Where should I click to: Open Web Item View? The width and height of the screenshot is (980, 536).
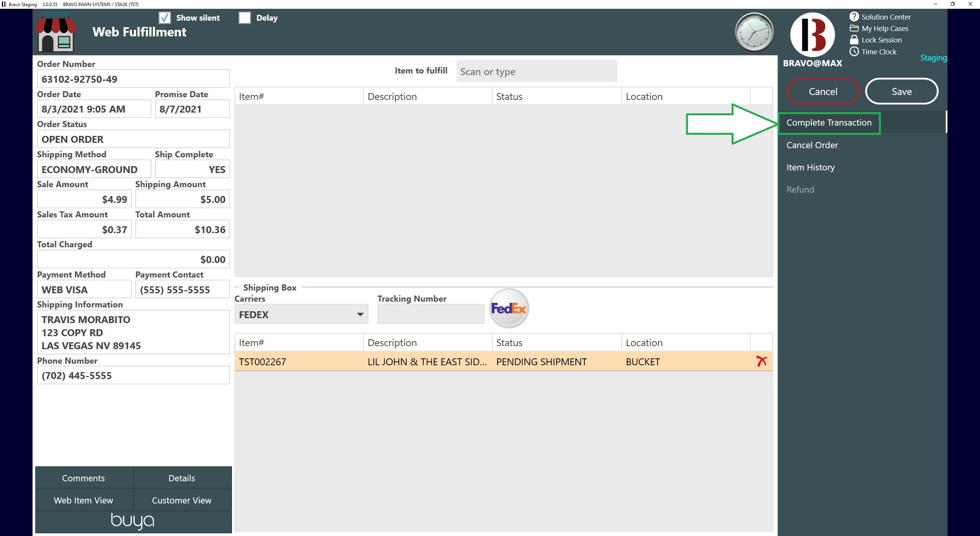coord(83,500)
